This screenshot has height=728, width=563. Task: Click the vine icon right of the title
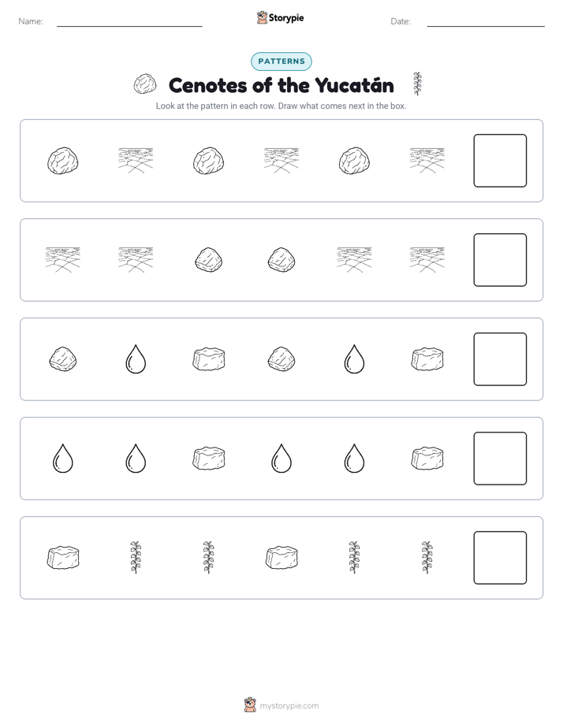417,84
